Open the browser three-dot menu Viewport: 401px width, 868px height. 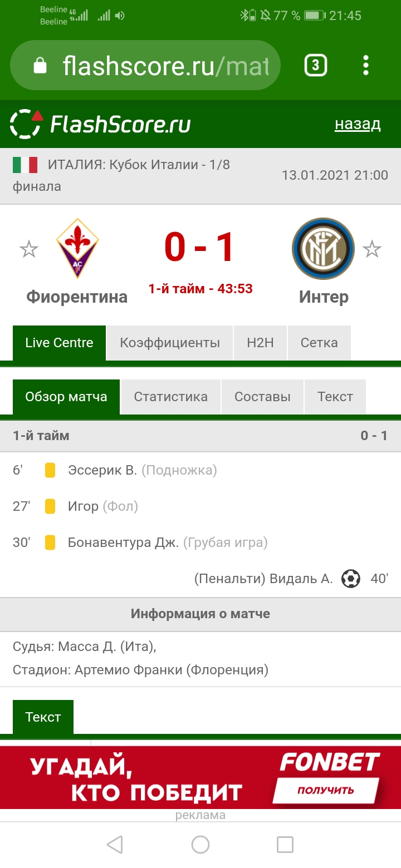point(365,66)
